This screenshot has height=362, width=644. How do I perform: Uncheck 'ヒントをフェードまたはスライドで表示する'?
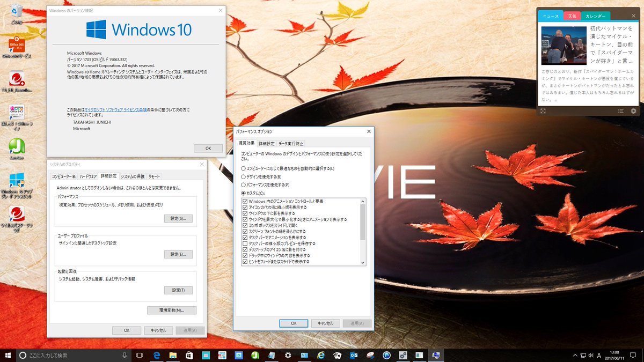click(x=245, y=262)
